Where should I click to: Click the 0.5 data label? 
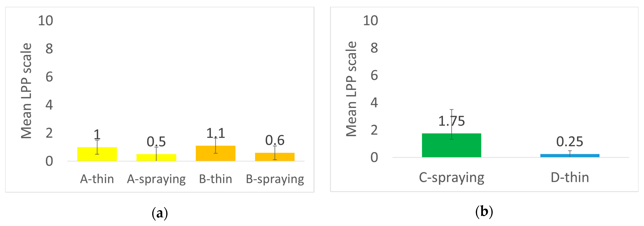(x=156, y=142)
